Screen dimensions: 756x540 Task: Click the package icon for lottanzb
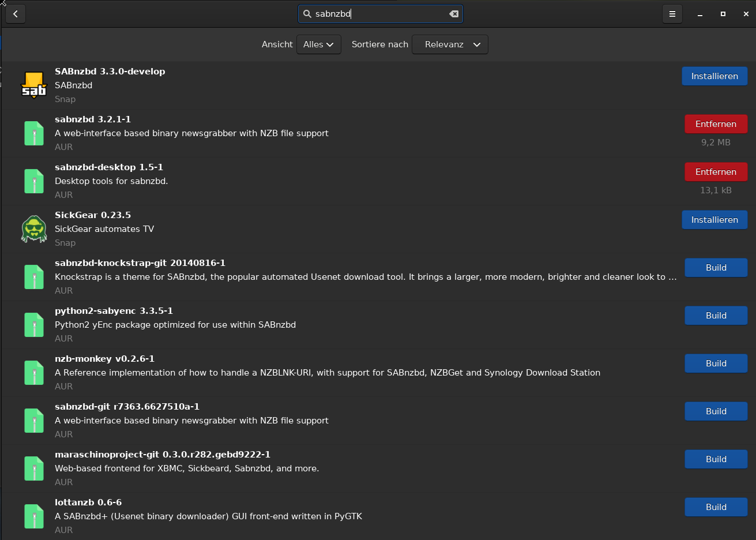[x=33, y=516]
